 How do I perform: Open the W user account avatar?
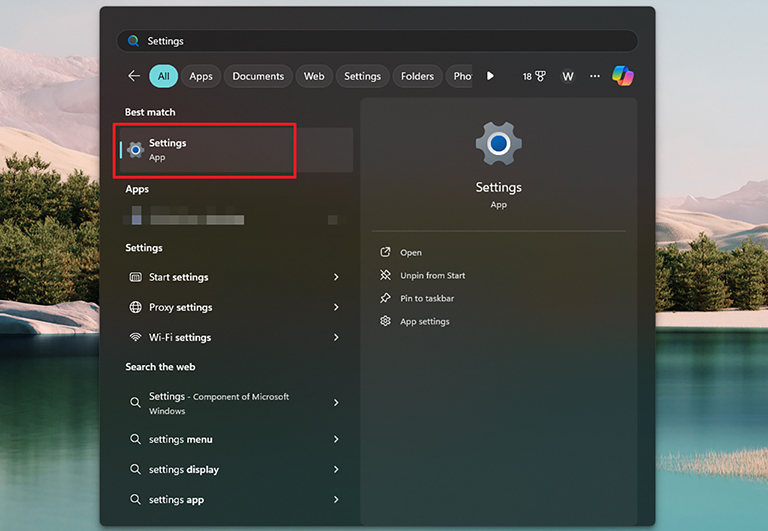(568, 76)
